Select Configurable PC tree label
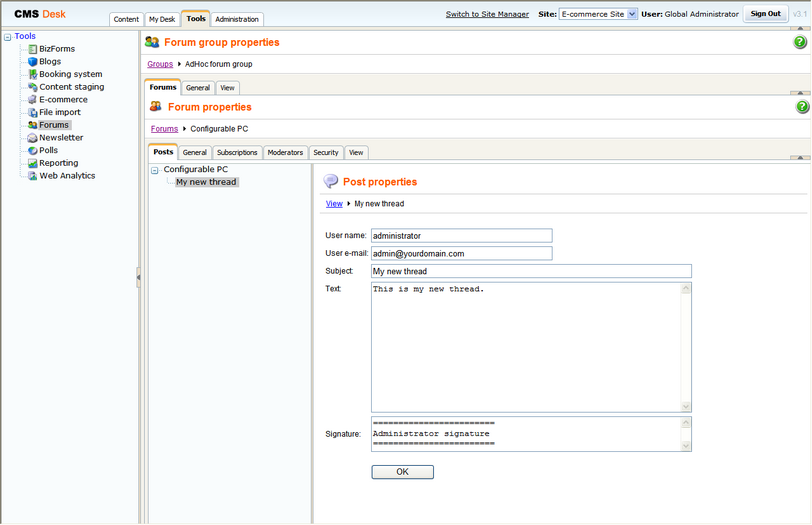Screen dimensions: 812x525 click(x=196, y=169)
